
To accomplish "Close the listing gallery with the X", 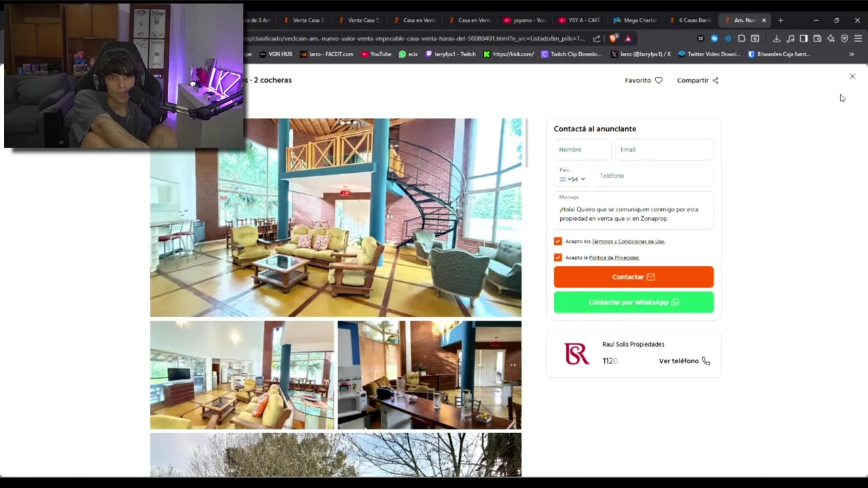I will [852, 77].
